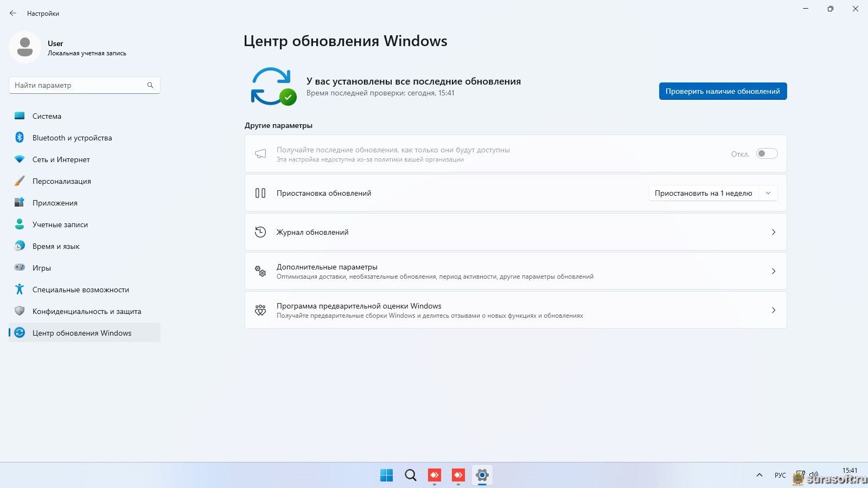
Task: Click the megaphone icon in latest updates row
Action: point(260,154)
